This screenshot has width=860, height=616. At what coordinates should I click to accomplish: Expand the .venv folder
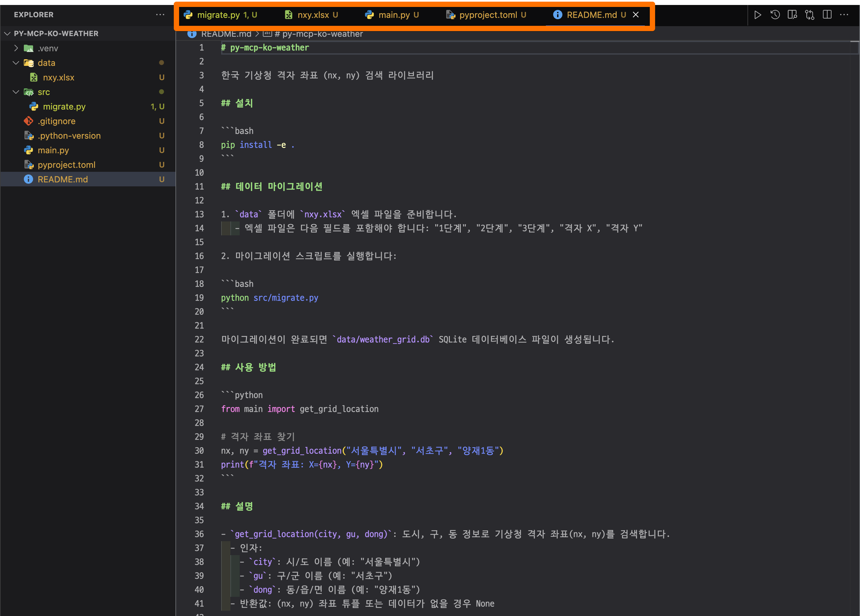[x=16, y=48]
